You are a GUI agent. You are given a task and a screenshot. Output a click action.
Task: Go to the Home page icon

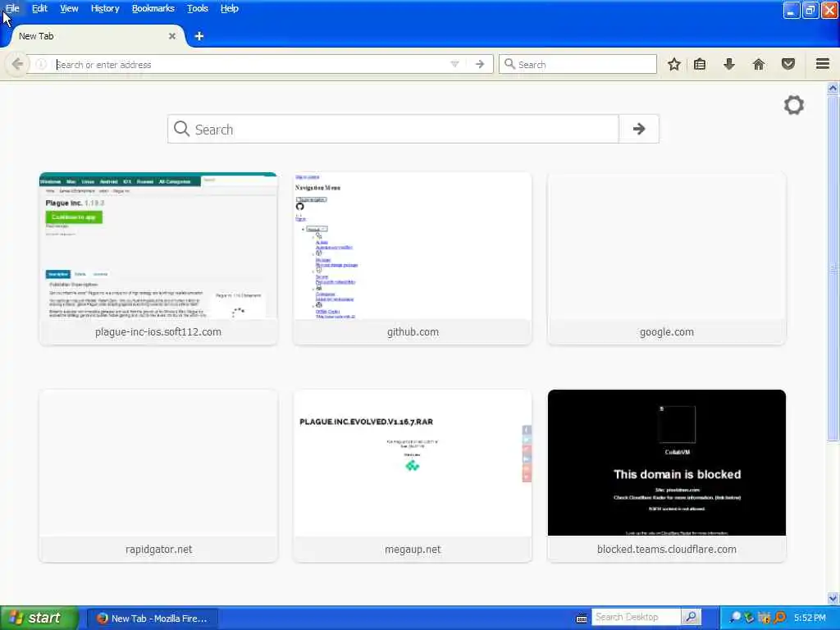759,64
